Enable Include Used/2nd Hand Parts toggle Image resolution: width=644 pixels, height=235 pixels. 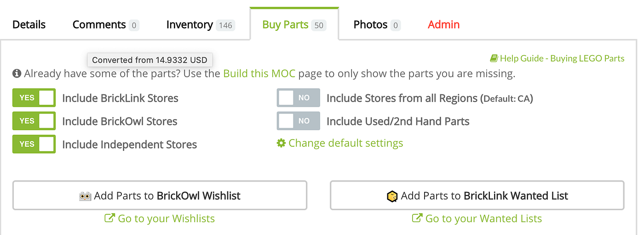point(298,121)
